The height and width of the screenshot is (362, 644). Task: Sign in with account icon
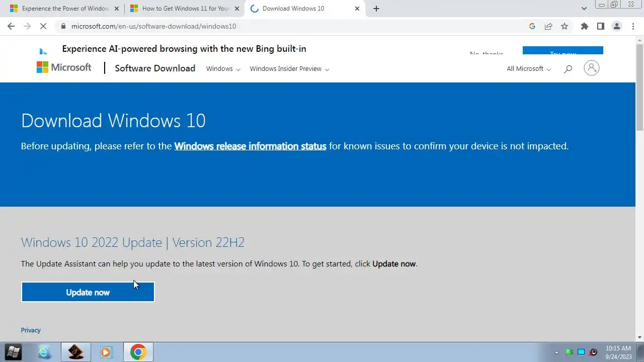[x=592, y=68]
